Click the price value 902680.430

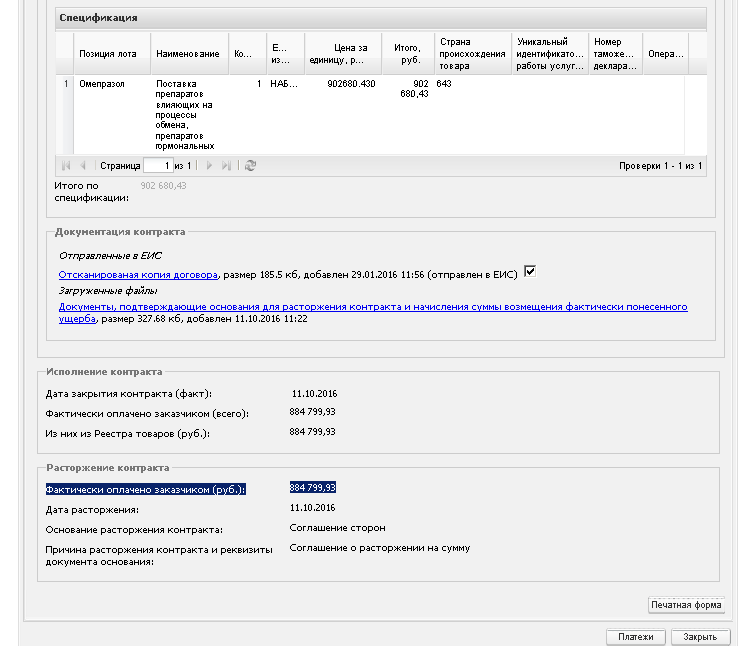(351, 84)
